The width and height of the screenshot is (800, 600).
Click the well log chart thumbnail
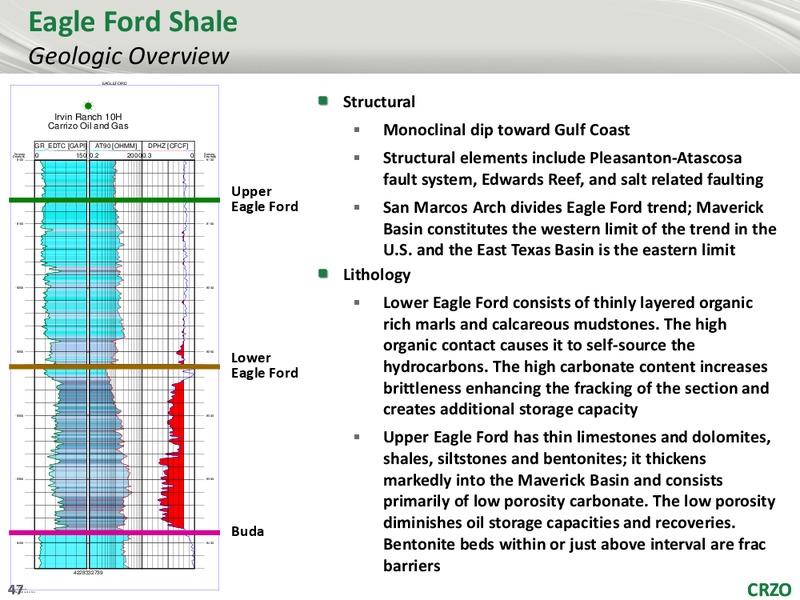coord(114,337)
